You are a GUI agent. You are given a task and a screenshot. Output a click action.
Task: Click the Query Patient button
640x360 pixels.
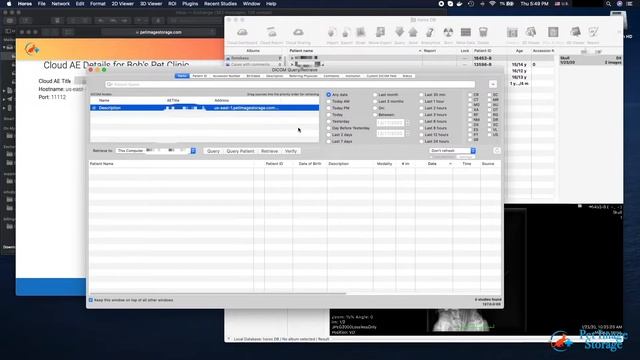point(240,151)
